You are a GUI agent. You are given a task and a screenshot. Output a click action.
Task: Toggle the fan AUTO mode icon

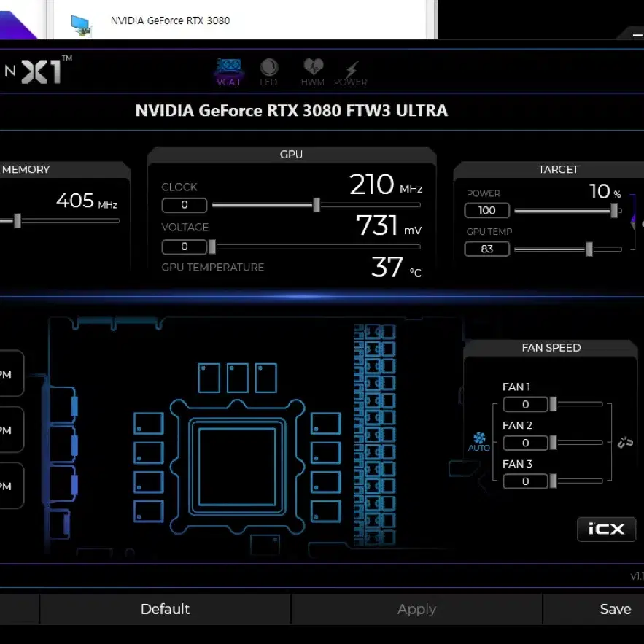[479, 441]
